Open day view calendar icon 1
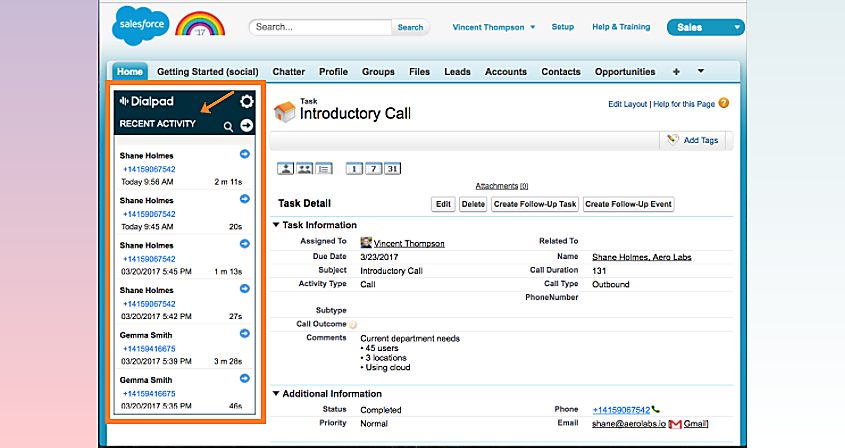Viewport: 845px width, 448px height. tap(354, 169)
